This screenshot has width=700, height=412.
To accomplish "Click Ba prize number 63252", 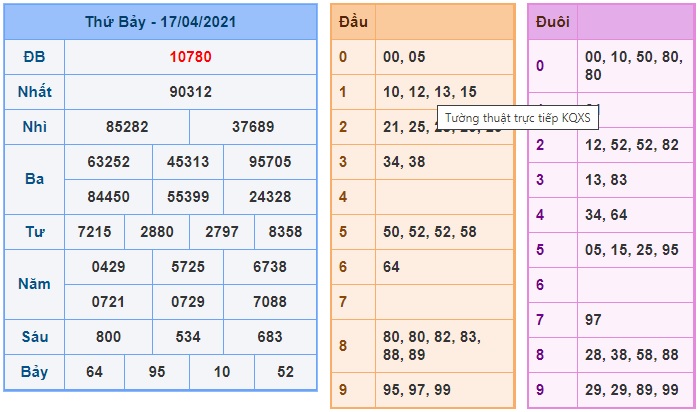I will pyautogui.click(x=108, y=162).
